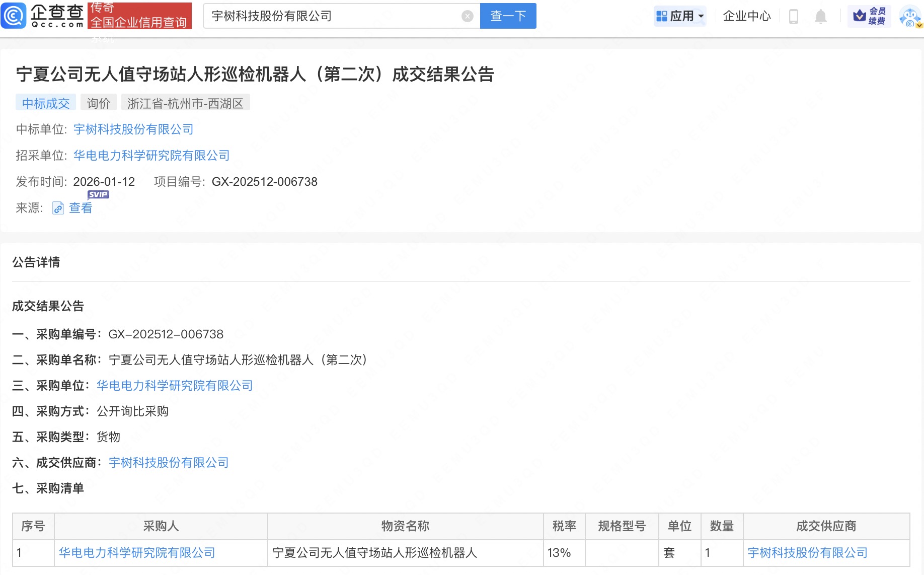Click the SVIP badge above 来源
This screenshot has width=924, height=575.
pyautogui.click(x=98, y=194)
